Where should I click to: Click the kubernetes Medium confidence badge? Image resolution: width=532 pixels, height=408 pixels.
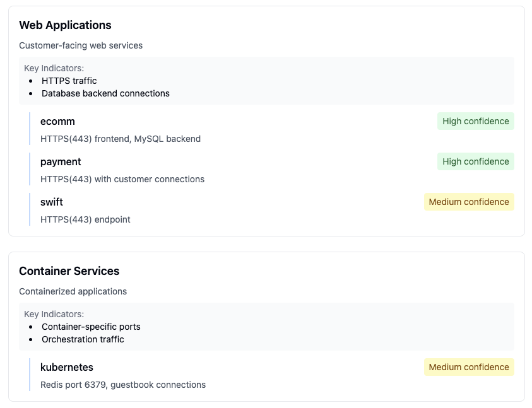469,367
